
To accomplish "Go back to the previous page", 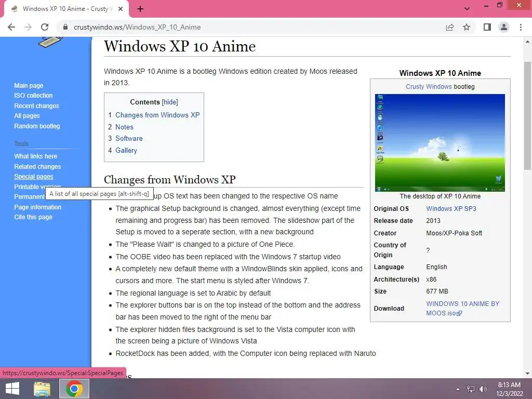I will pyautogui.click(x=11, y=27).
